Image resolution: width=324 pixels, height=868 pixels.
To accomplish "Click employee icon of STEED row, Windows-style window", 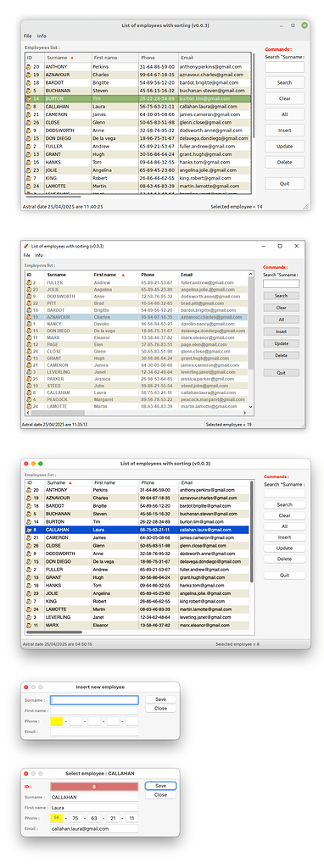I will pyautogui.click(x=29, y=386).
